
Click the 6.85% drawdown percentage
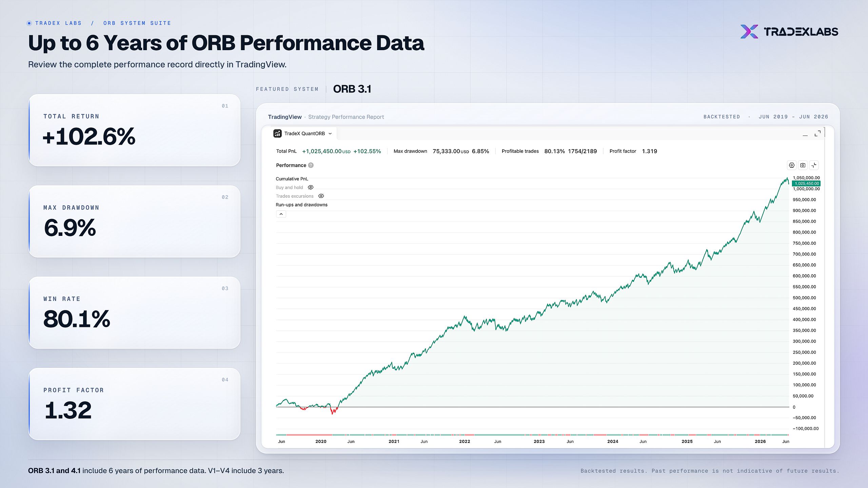click(480, 151)
